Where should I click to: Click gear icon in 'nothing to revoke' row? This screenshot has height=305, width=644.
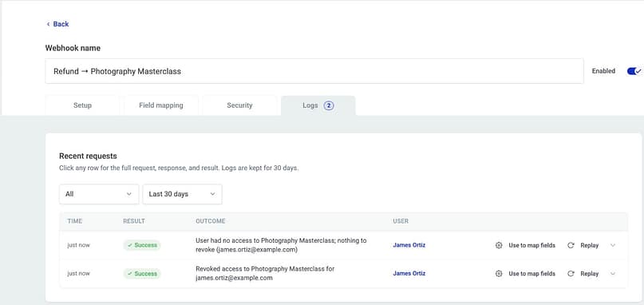point(499,245)
